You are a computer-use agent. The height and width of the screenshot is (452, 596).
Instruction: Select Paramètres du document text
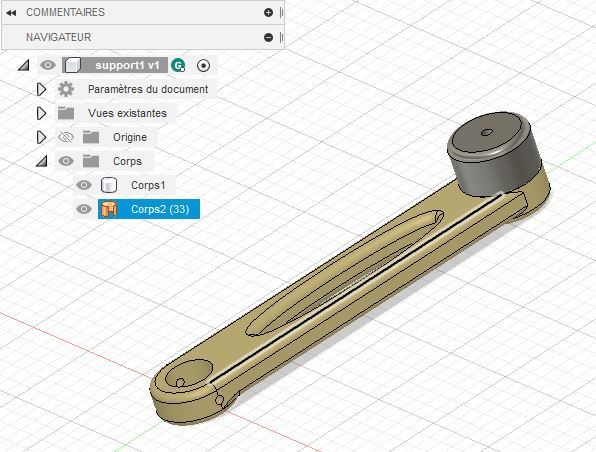(x=148, y=89)
